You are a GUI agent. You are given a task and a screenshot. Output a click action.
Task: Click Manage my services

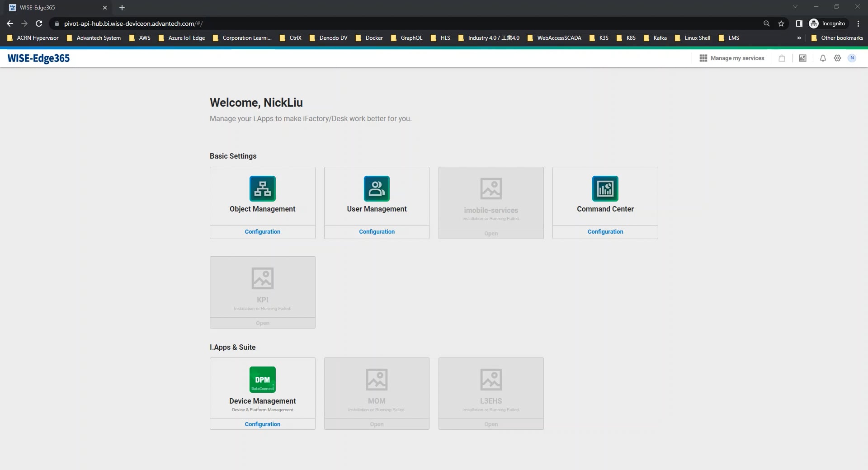point(731,58)
